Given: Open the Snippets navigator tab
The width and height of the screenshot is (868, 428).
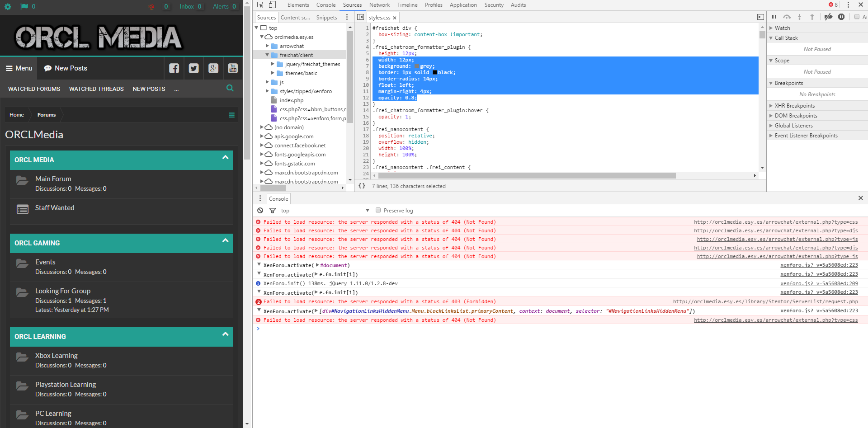Looking at the screenshot, I should tap(326, 18).
